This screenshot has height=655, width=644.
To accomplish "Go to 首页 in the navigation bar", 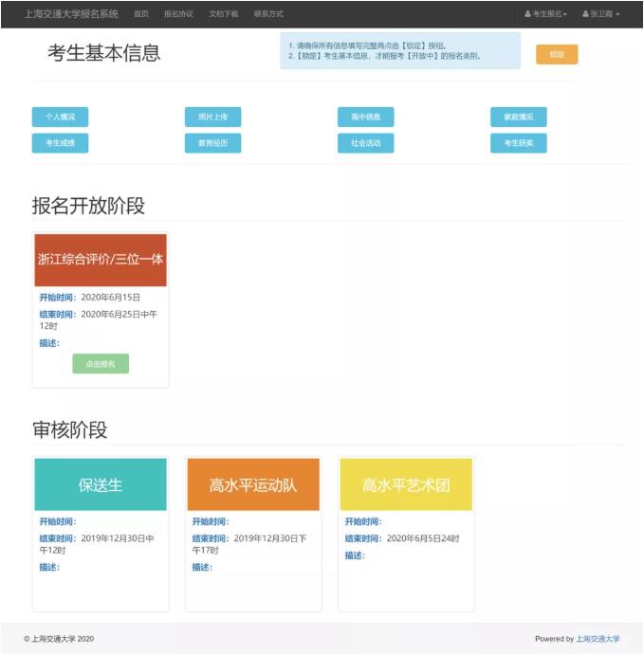I will click(x=141, y=14).
